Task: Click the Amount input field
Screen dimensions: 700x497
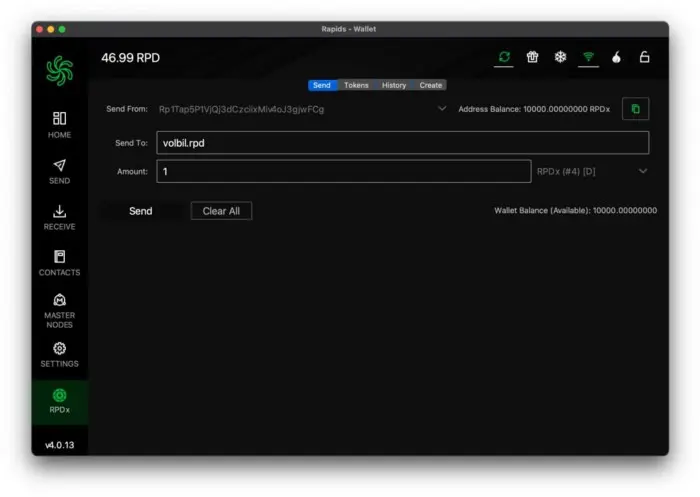Action: [x=344, y=171]
